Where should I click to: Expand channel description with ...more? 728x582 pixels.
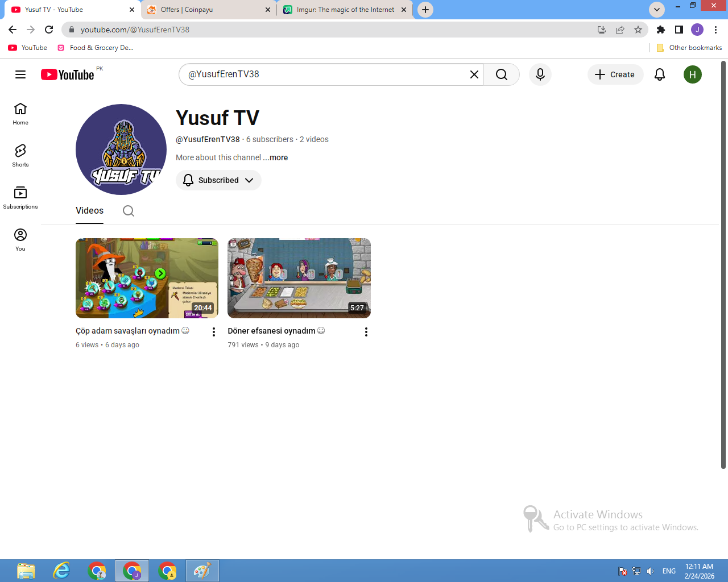pos(276,157)
